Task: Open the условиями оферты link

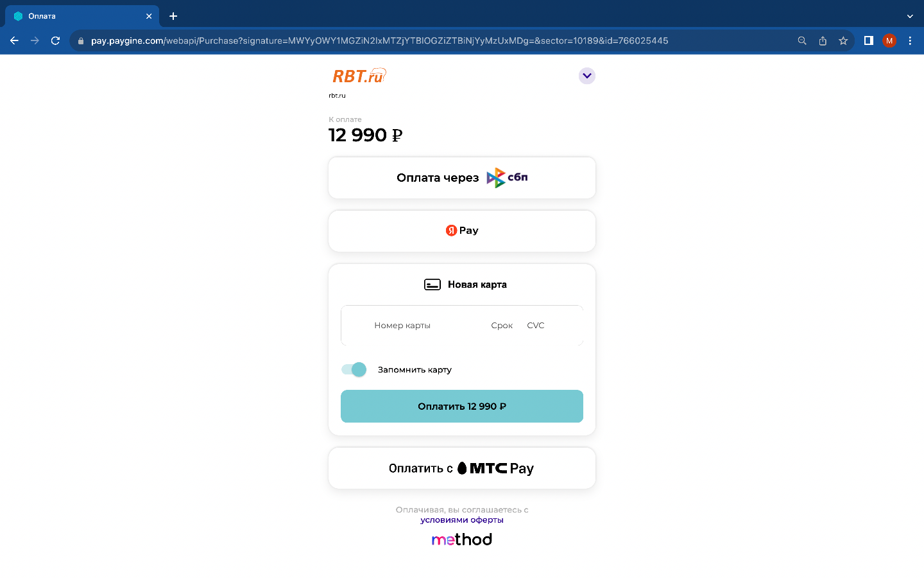Action: coord(462,520)
